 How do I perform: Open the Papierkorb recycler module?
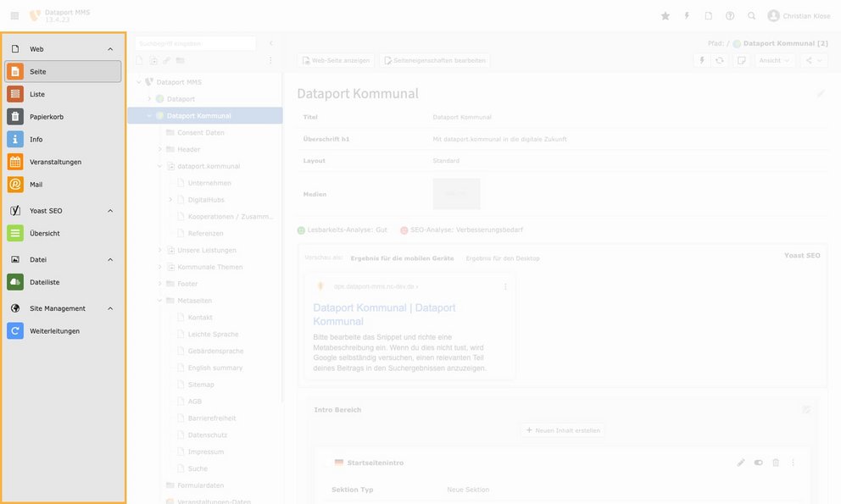click(46, 117)
